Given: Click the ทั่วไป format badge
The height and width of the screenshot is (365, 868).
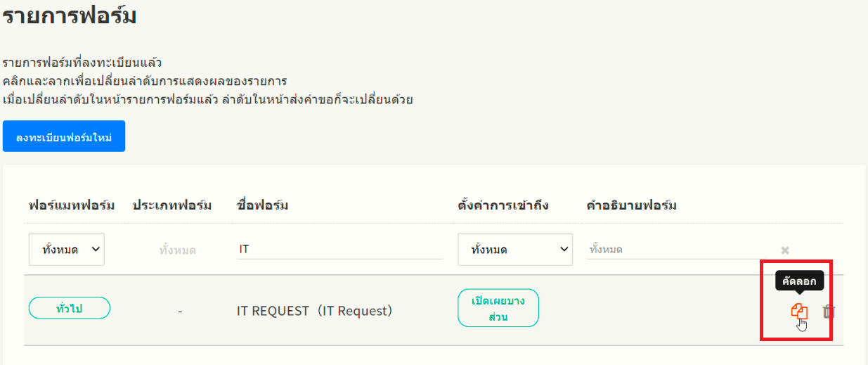Looking at the screenshot, I should coord(70,308).
